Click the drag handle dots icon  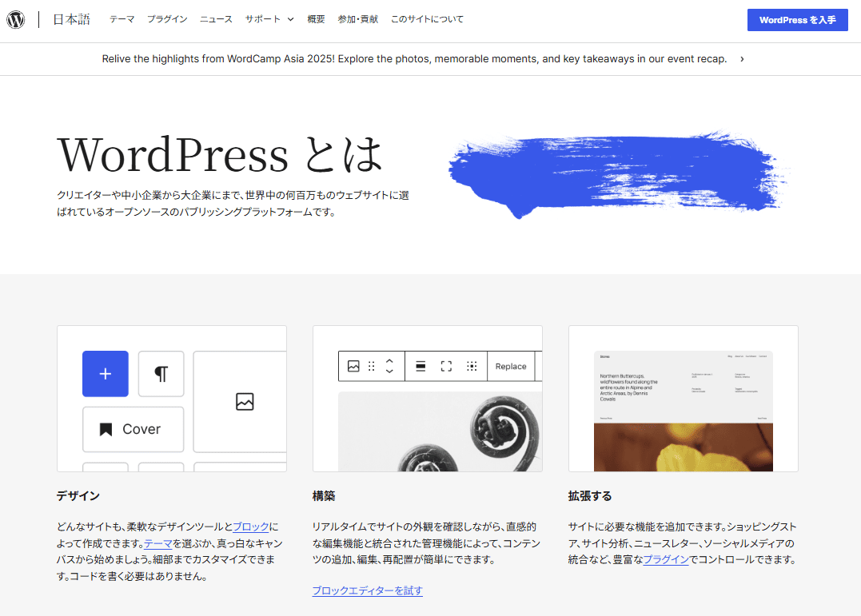coord(371,366)
